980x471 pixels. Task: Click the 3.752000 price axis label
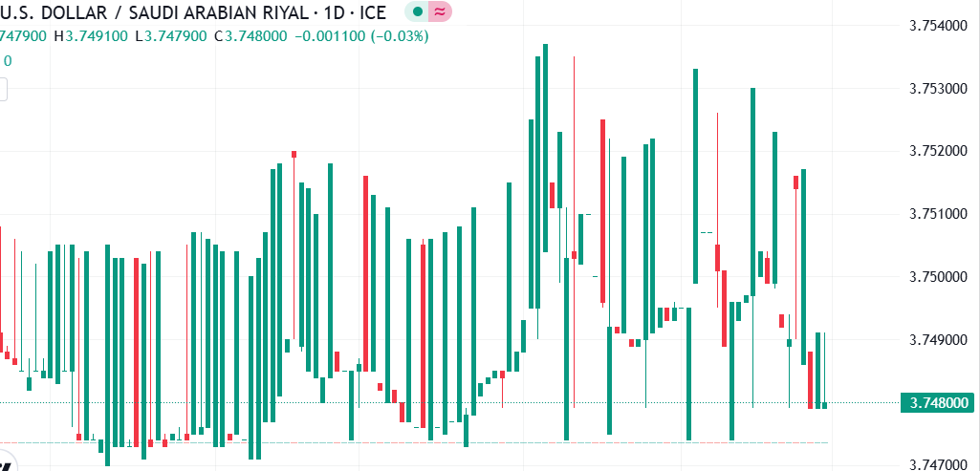coord(938,151)
